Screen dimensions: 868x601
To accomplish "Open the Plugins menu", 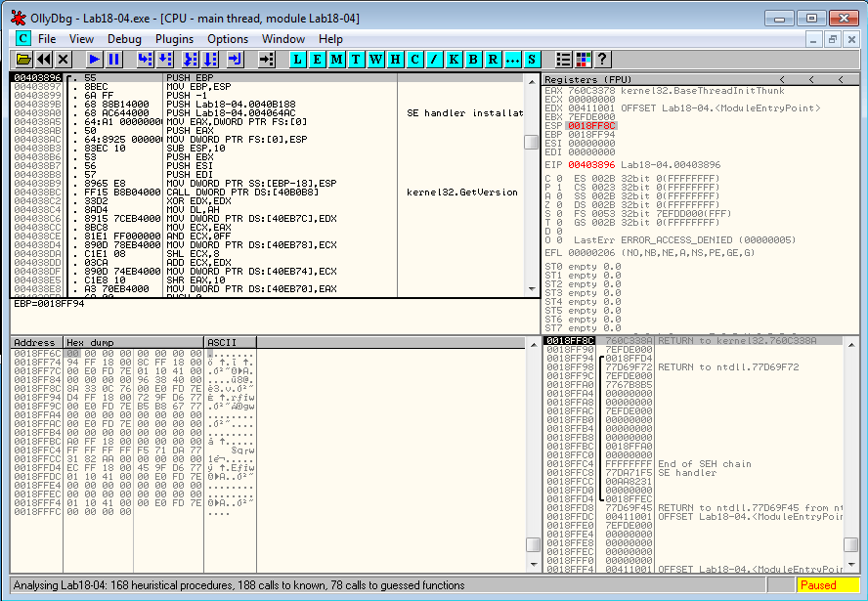I will coord(174,39).
